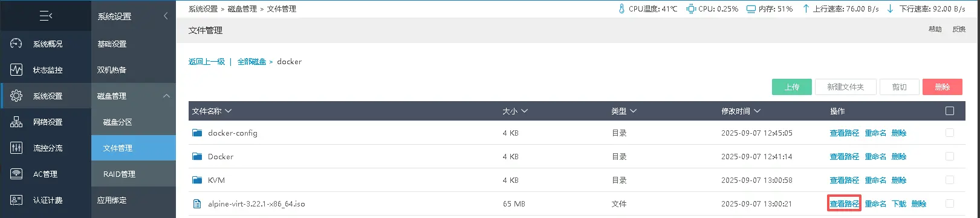Click the alpine-virt iso file icon
980x218 pixels.
click(x=196, y=204)
